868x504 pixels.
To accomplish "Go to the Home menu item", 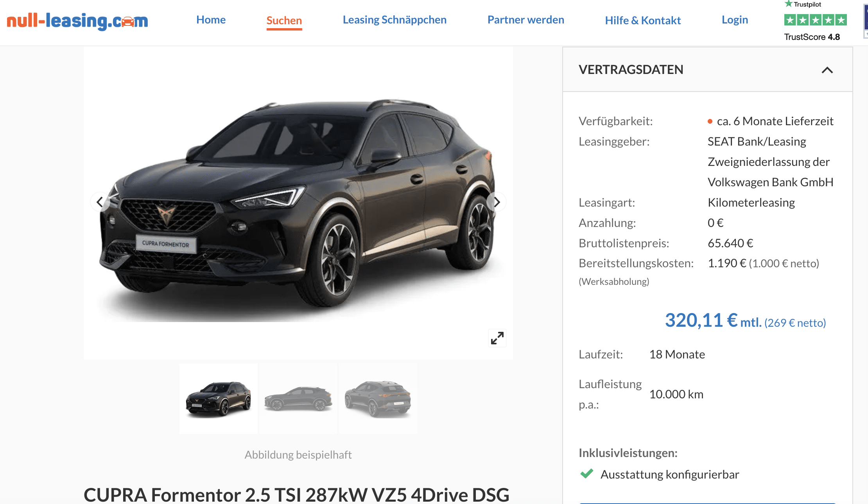I will (211, 20).
